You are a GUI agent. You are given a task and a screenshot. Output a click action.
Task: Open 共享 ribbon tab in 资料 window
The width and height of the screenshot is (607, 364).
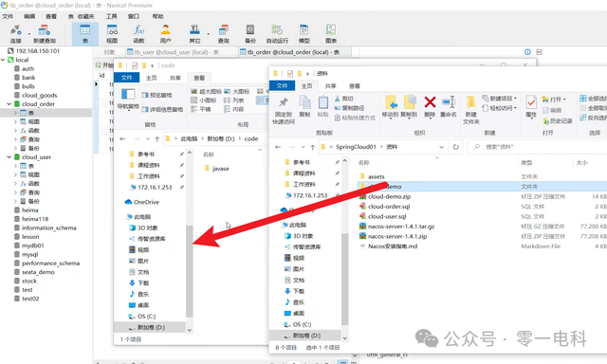(331, 86)
